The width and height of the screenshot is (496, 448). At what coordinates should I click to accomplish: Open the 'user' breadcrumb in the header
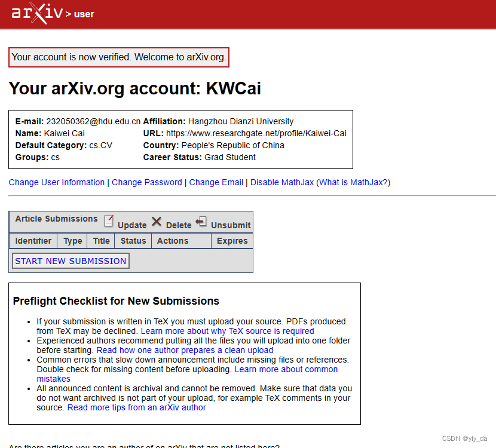tap(84, 14)
